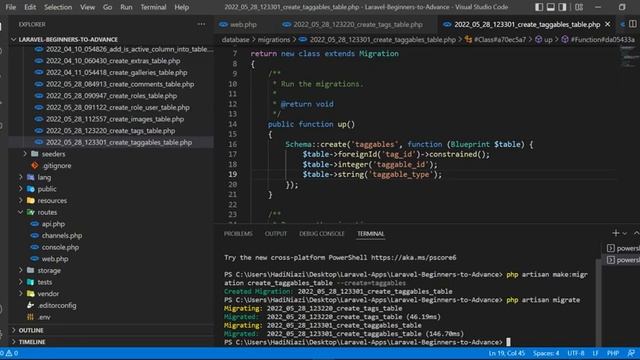Open Explorer more actions ellipsis
The image size is (640, 360).
click(201, 24)
